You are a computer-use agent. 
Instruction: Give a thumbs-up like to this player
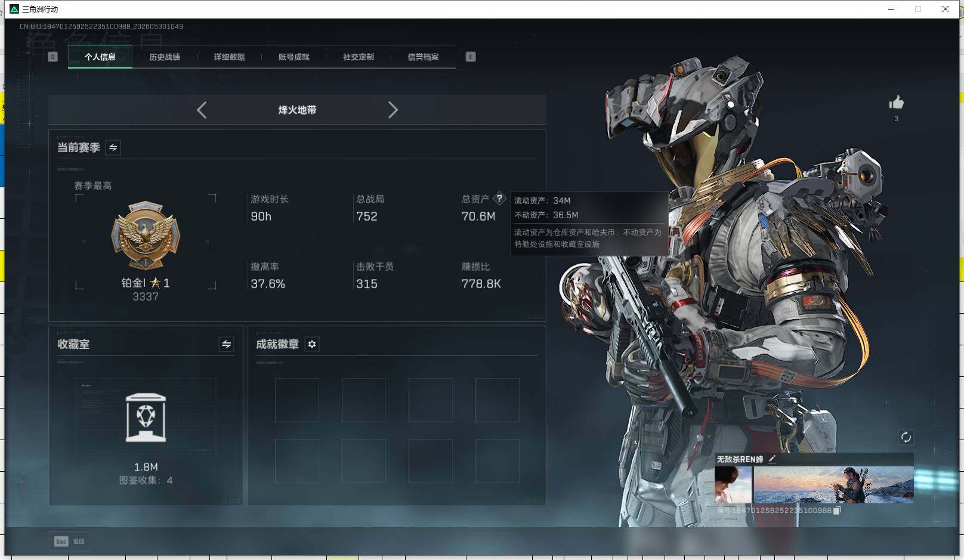click(x=896, y=103)
